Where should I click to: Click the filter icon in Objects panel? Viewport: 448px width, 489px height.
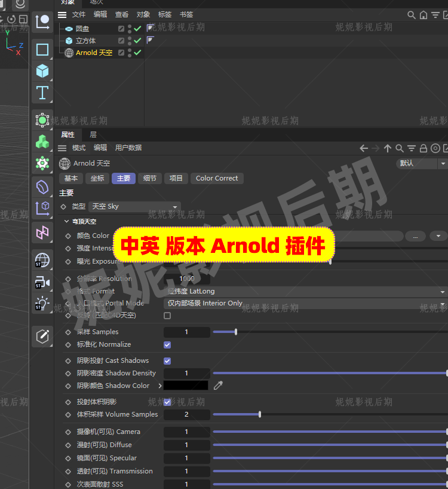pos(435,15)
